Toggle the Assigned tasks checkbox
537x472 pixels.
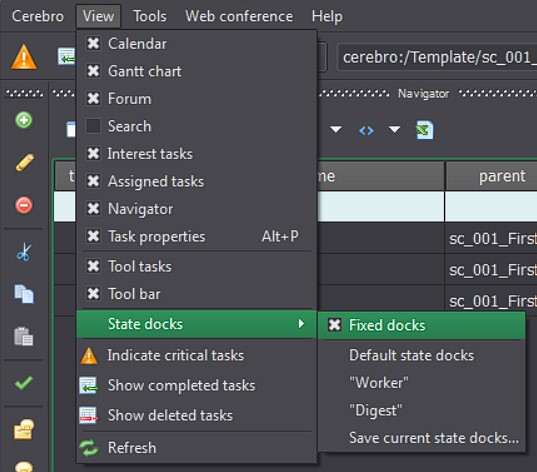pyautogui.click(x=93, y=181)
